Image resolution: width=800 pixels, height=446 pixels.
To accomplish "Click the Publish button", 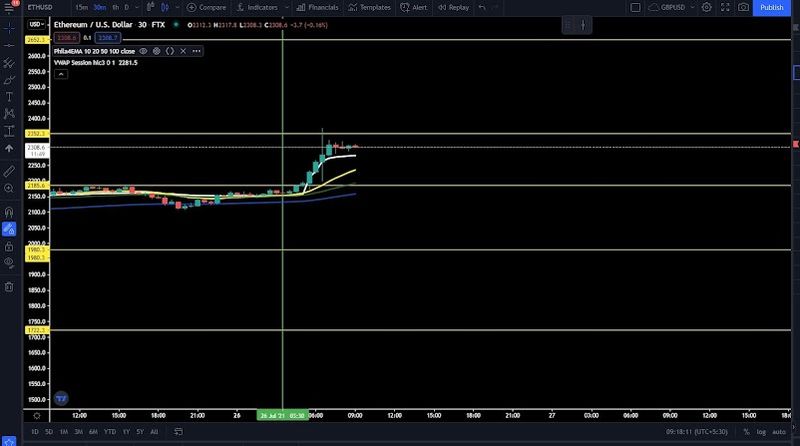I will 771,7.
